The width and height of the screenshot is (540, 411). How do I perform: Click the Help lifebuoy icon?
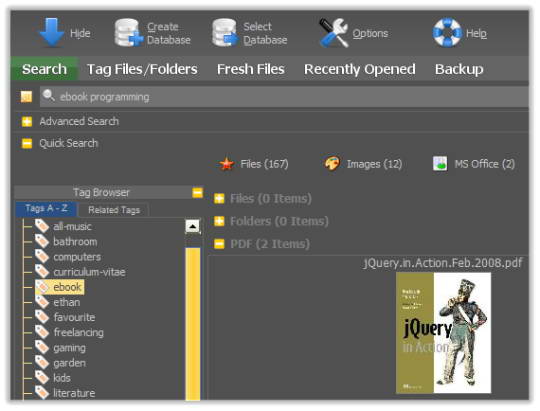pos(447,33)
